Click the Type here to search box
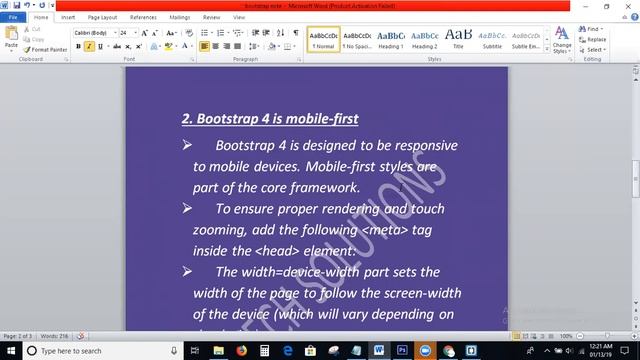This screenshot has width=640, height=360. tap(102, 351)
